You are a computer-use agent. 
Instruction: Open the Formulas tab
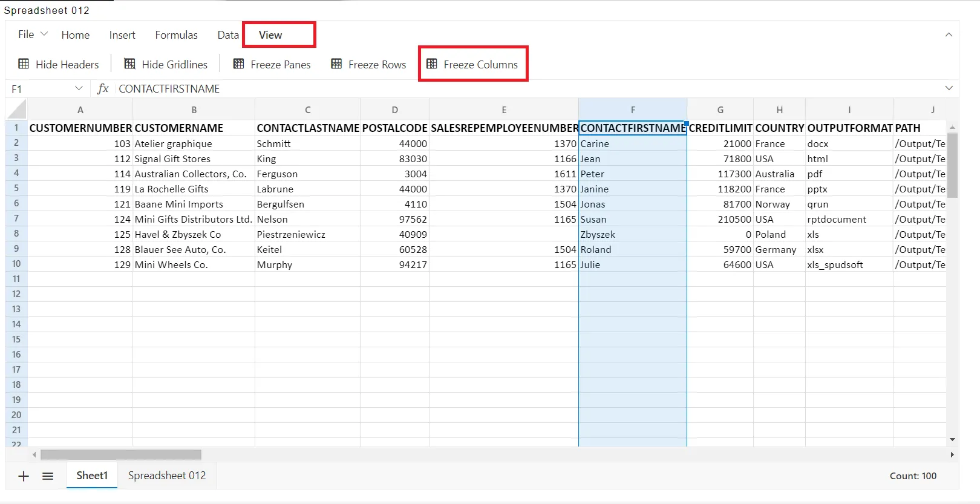[176, 35]
